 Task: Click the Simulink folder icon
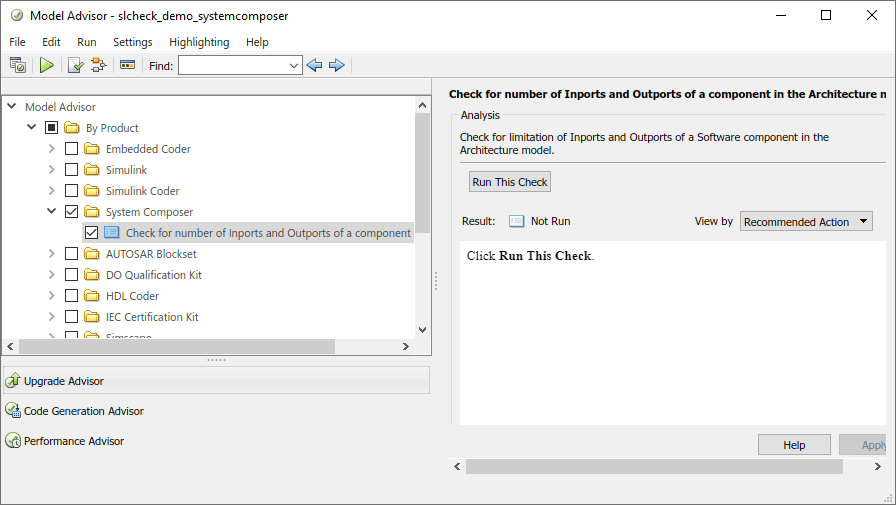point(91,170)
